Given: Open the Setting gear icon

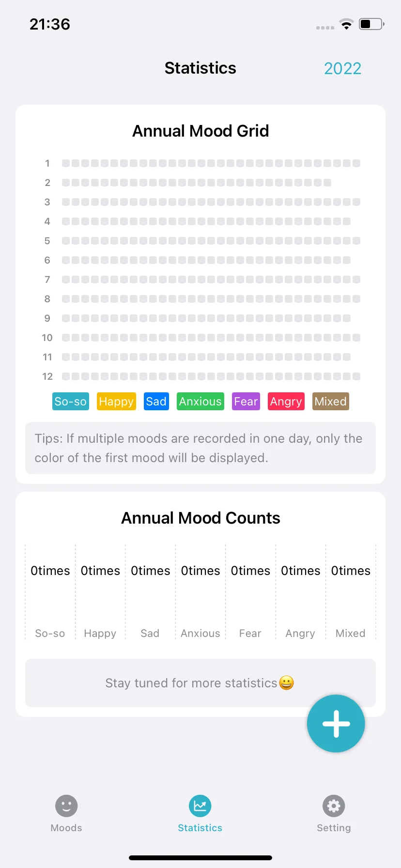Looking at the screenshot, I should tap(334, 806).
